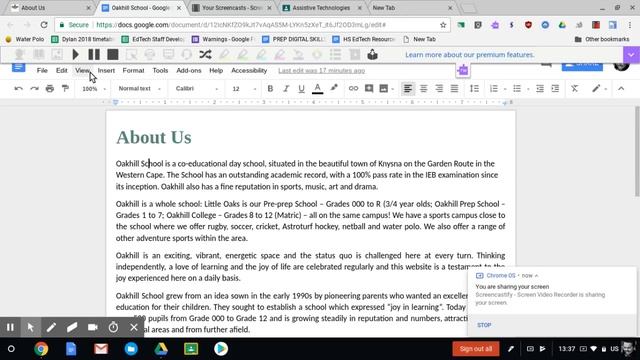Click the Read&Write upload box icon
The width and height of the screenshot is (640, 360).
[372, 54]
